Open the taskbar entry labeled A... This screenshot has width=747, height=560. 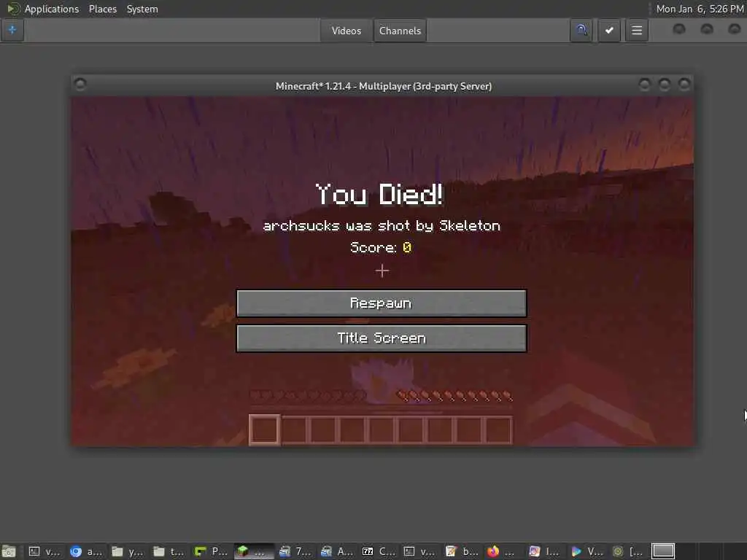pyautogui.click(x=337, y=551)
